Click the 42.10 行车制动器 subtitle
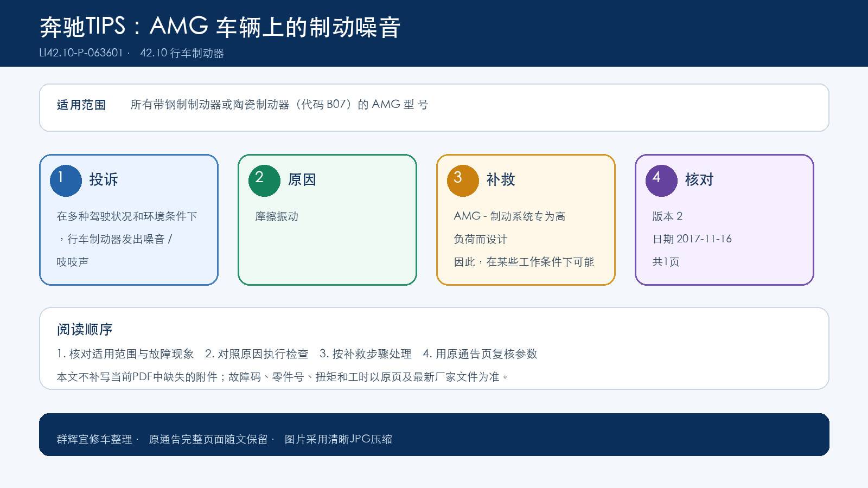Screen dimensions: 868x488 click(182, 53)
